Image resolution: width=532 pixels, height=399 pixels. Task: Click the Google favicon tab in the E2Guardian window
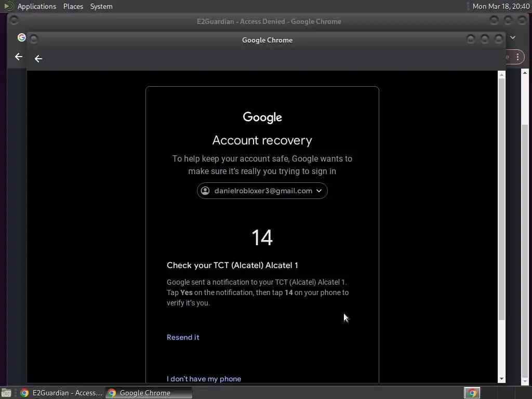point(22,37)
